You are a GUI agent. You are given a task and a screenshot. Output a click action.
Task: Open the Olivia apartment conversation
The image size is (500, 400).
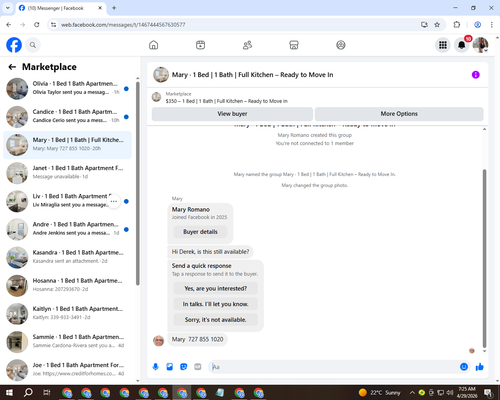pos(67,89)
